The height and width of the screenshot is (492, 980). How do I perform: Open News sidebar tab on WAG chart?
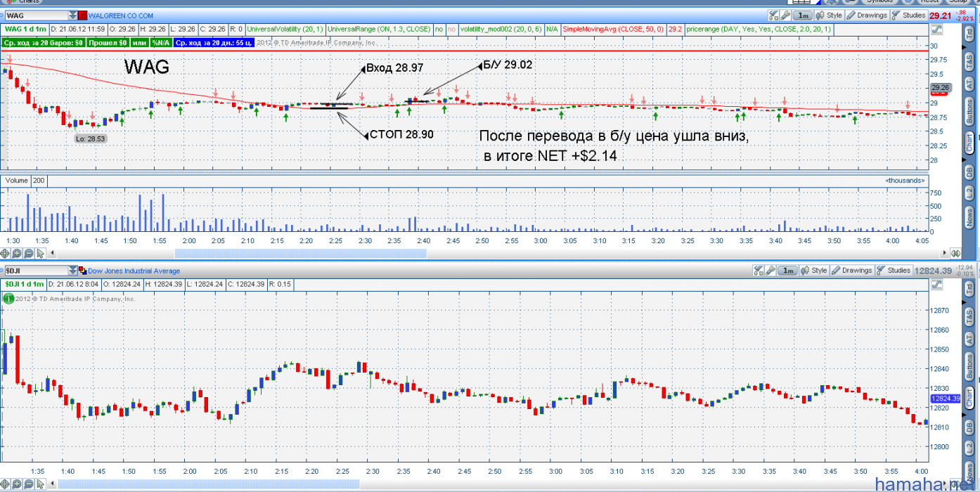pyautogui.click(x=969, y=219)
